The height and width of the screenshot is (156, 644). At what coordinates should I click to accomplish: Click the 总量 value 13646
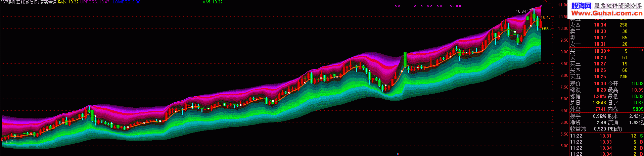click(599, 103)
